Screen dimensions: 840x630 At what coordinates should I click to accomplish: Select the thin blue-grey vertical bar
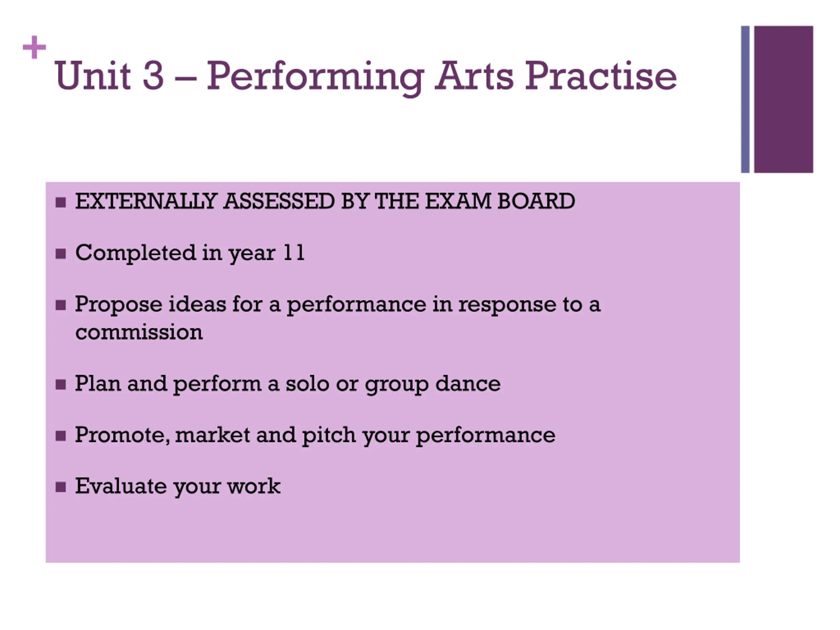[x=745, y=99]
